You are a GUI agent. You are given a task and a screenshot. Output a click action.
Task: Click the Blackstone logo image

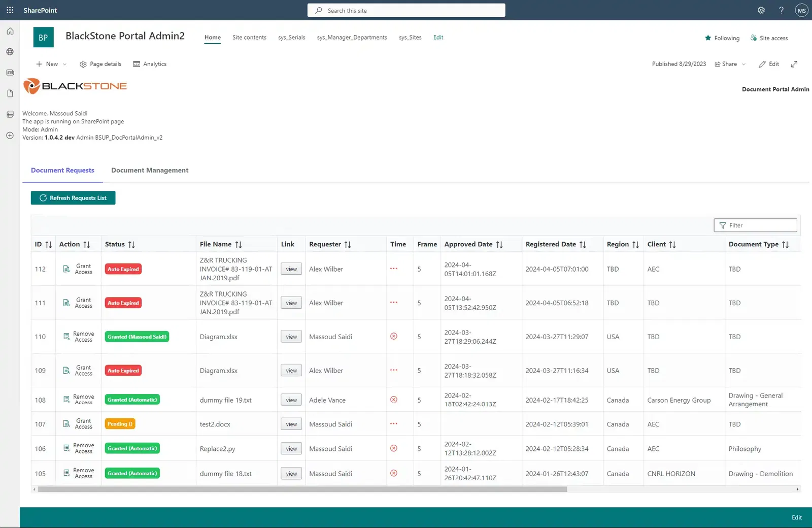[75, 86]
